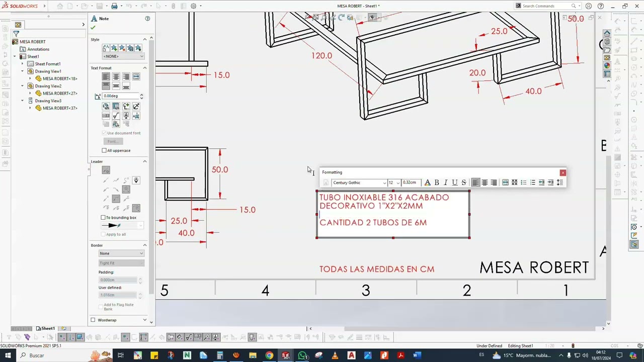Right-align text in Text Format panel
The height and width of the screenshot is (362, 644).
pyautogui.click(x=126, y=76)
